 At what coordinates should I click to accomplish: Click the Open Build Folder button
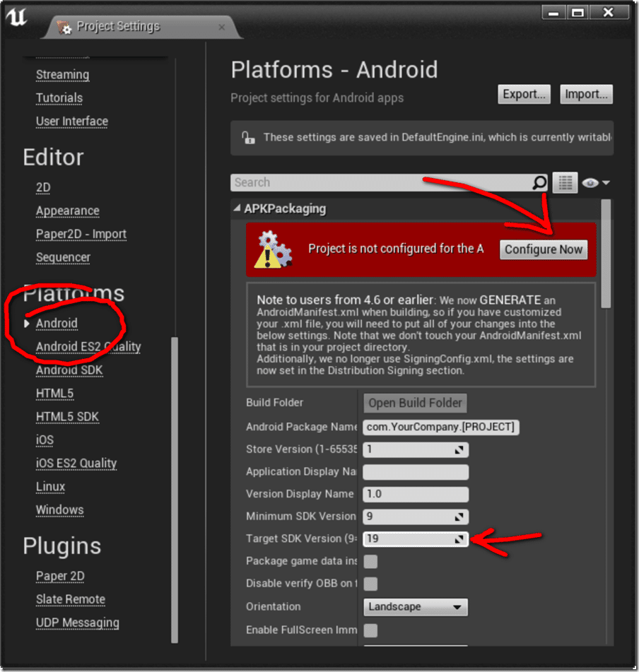tap(416, 403)
